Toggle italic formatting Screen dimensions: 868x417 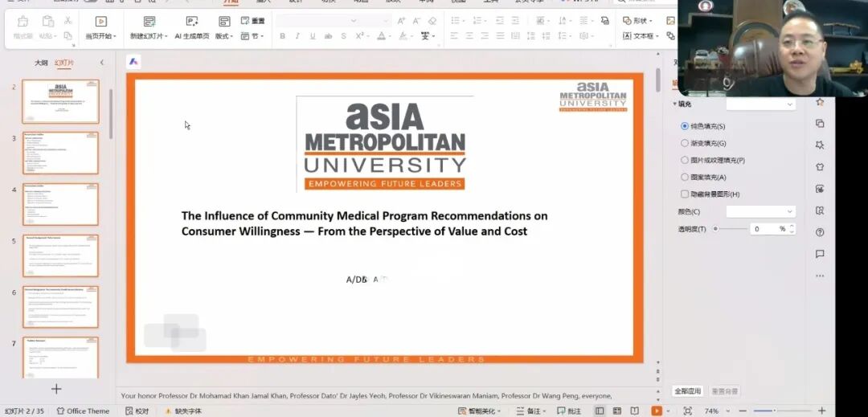297,36
